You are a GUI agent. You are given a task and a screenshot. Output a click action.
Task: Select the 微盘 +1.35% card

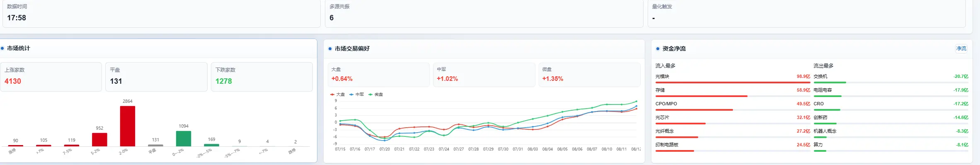589,75
